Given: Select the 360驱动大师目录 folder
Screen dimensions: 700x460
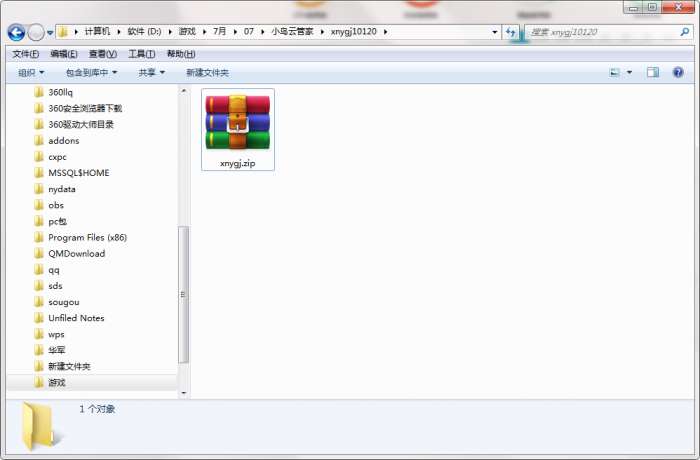Looking at the screenshot, I should tap(81, 125).
